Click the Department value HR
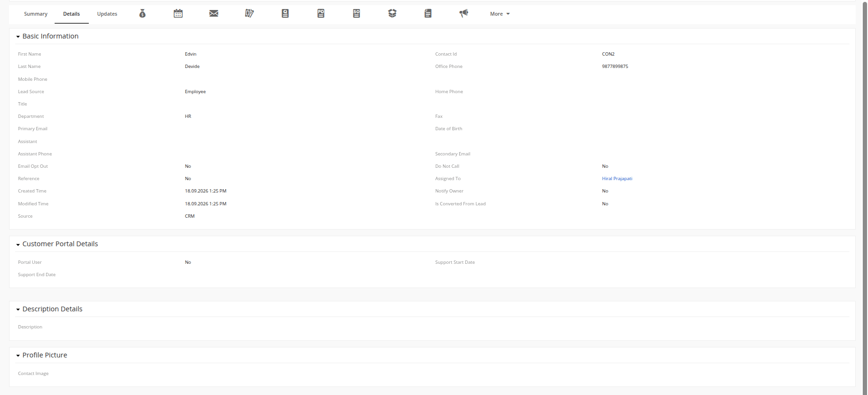This screenshot has height=395, width=868. [x=188, y=116]
